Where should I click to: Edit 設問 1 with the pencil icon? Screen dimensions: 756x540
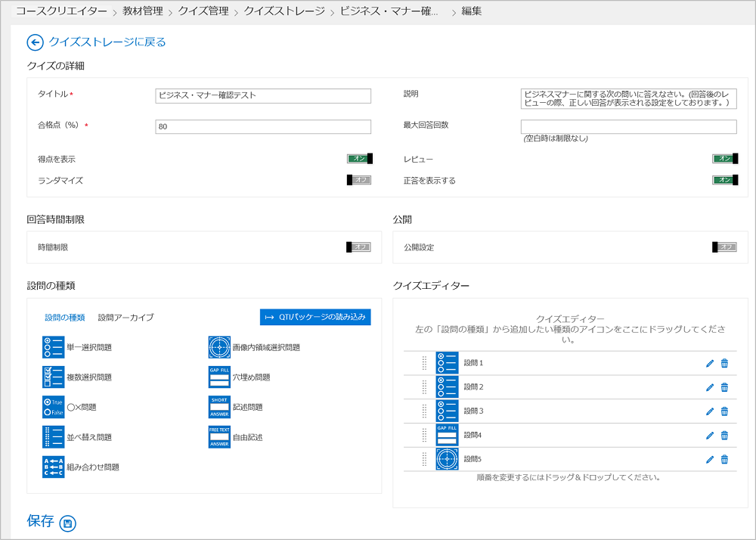[709, 363]
